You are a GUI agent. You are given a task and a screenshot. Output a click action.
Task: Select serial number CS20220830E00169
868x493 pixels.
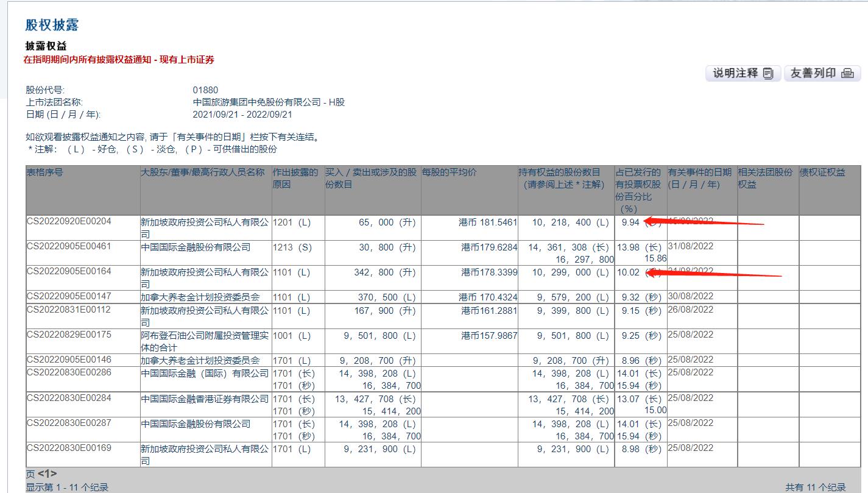tap(69, 448)
